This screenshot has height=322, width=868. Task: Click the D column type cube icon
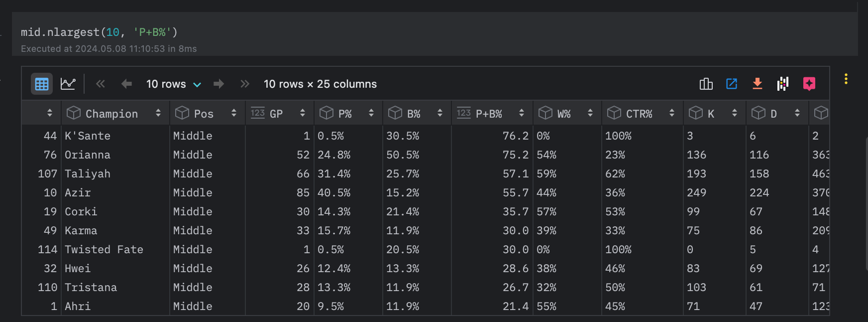coord(759,113)
